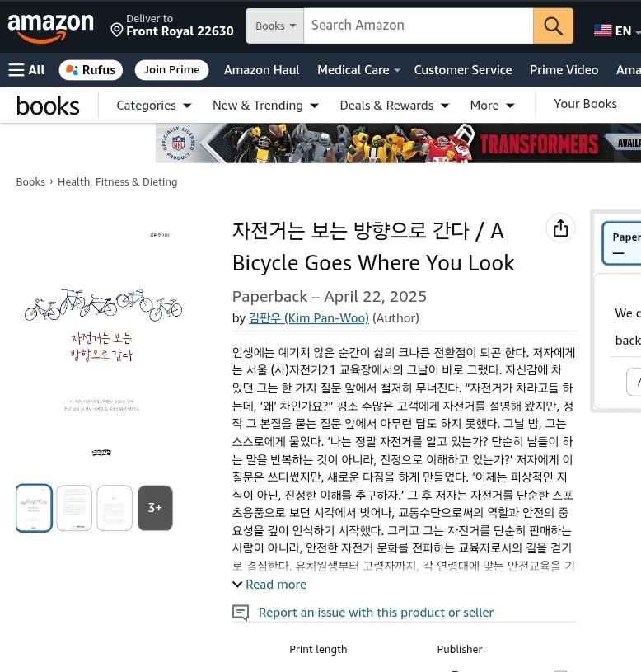Expand the New & Trending menu
Image resolution: width=641 pixels, height=672 pixels.
coord(265,106)
